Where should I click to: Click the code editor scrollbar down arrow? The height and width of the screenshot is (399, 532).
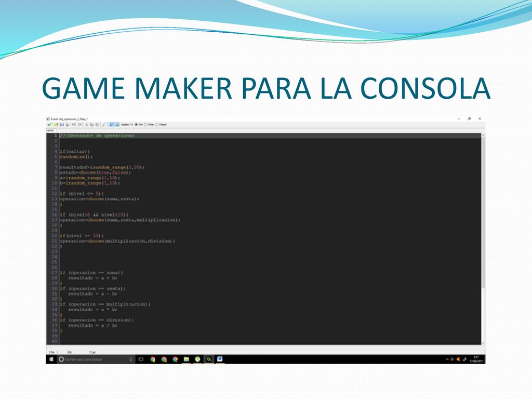pos(483,343)
